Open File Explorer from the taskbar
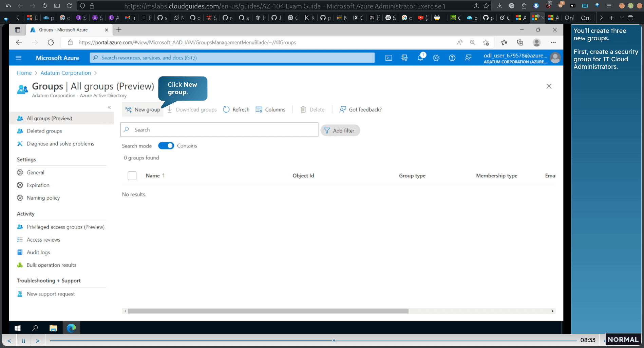The width and height of the screenshot is (644, 348). [53, 328]
